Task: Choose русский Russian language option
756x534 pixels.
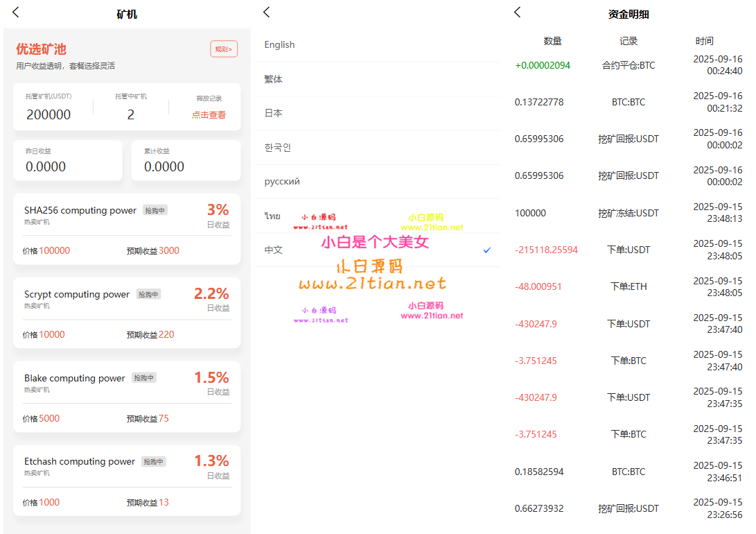Action: (282, 182)
